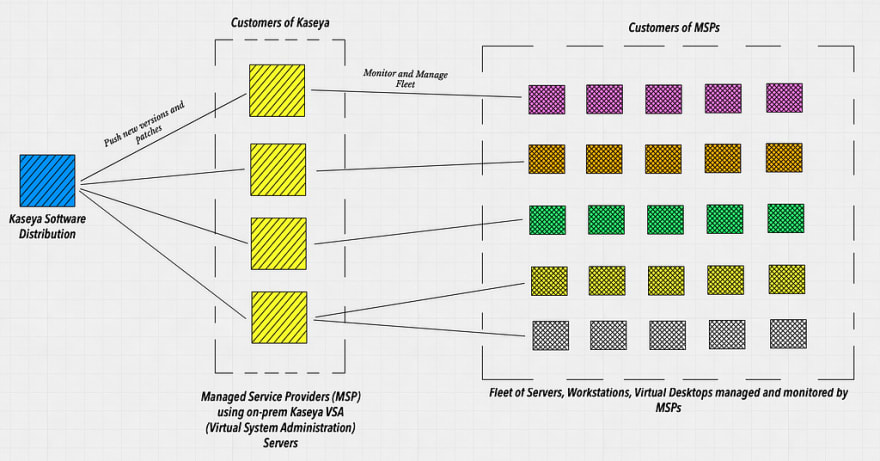Click the first green fleet square

pyautogui.click(x=547, y=220)
